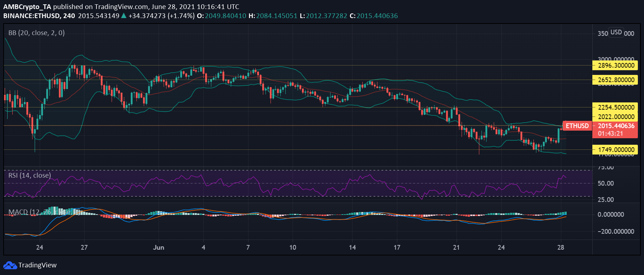Click the +34.374273 (+1.74%) change value
This screenshot has width=644, height=275.
coord(161,16)
